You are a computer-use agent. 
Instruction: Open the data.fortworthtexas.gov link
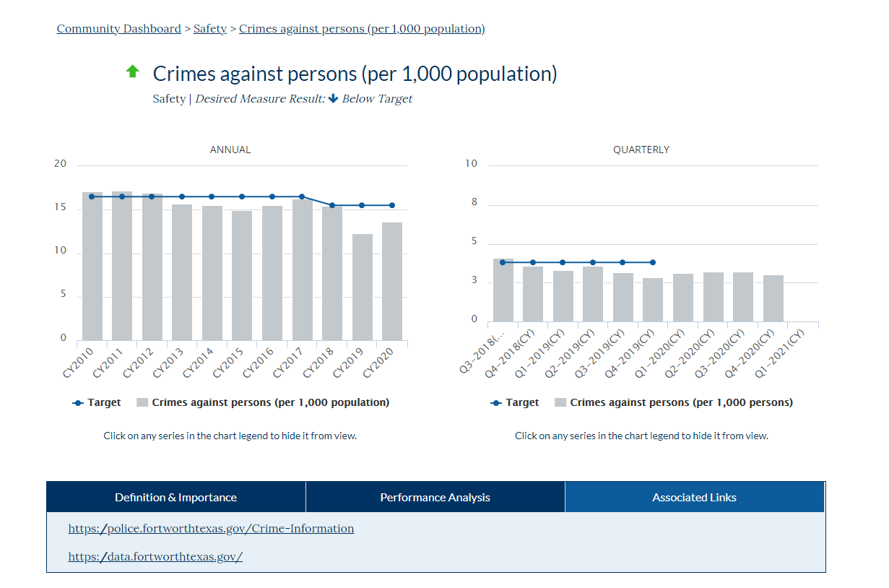[155, 556]
